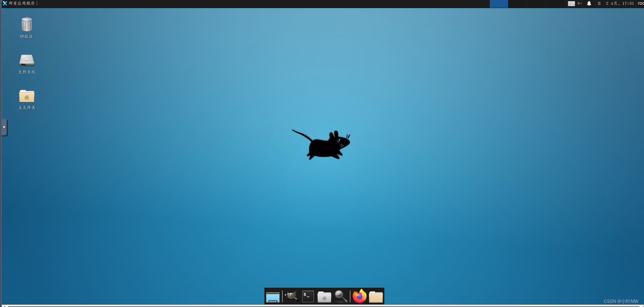The width and height of the screenshot is (644, 307).
Task: Open the 所有应用程序 applications menu
Action: pos(20,3)
